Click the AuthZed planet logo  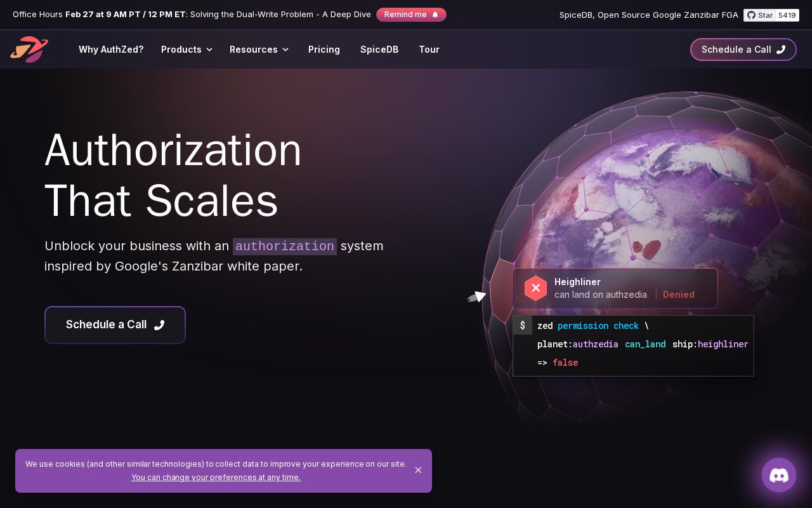[29, 50]
